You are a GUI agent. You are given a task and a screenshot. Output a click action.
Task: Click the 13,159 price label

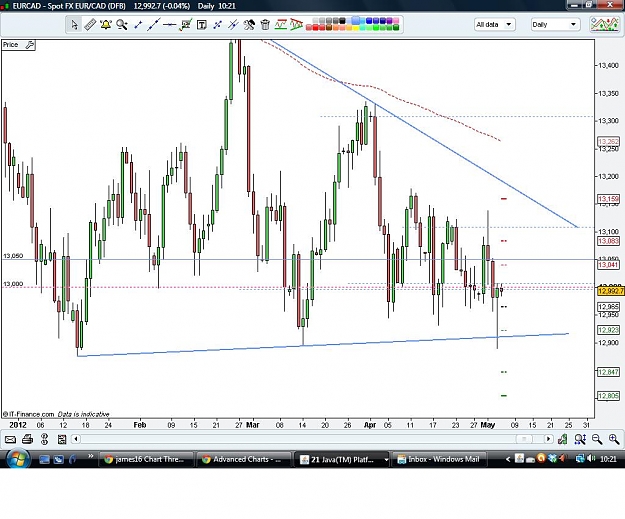tap(608, 199)
